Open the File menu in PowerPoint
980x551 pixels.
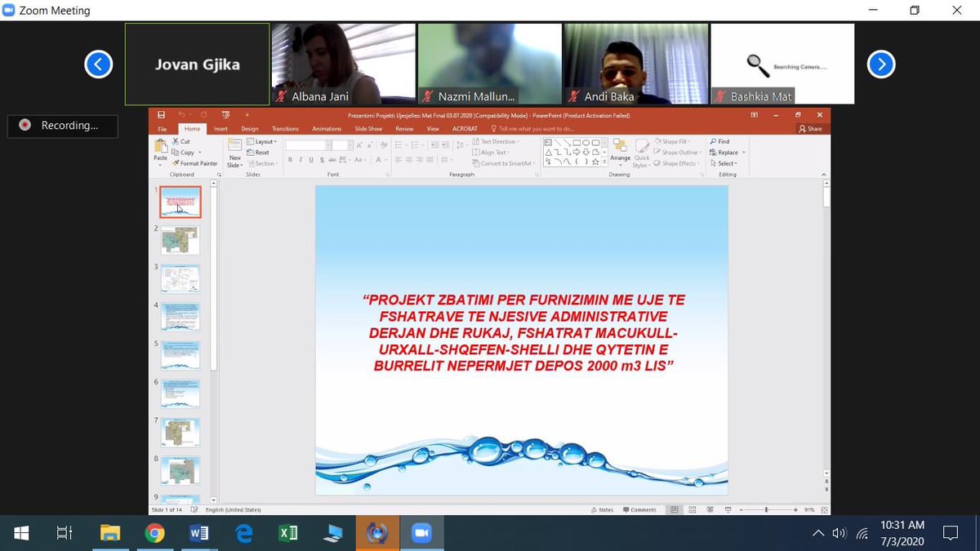tap(162, 129)
